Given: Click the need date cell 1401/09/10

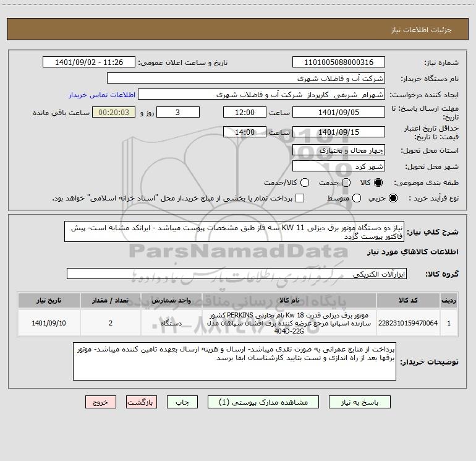Looking at the screenshot, I should pos(49,323).
